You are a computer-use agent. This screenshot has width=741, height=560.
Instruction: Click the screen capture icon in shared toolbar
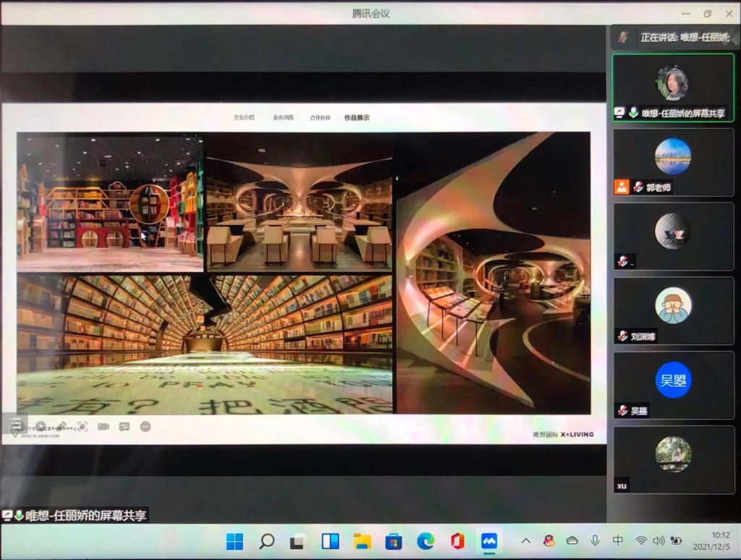point(82,427)
